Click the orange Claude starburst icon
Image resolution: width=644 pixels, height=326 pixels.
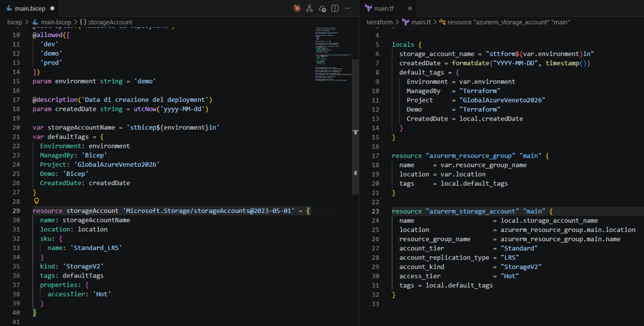click(296, 8)
